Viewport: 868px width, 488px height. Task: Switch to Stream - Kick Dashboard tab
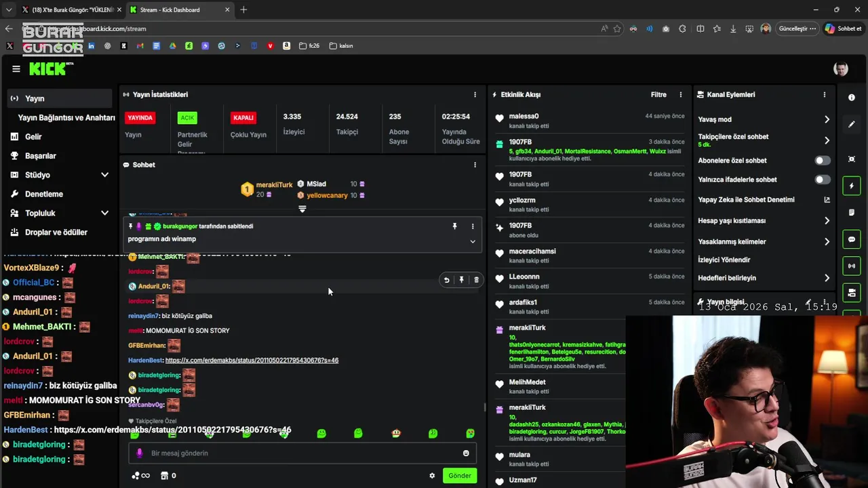pos(180,9)
